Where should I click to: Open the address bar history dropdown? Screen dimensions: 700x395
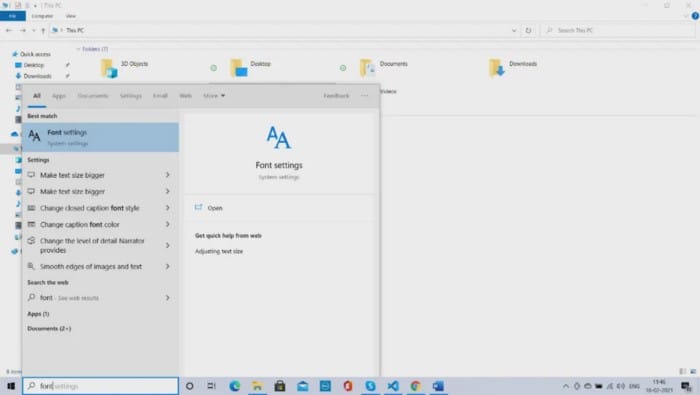(514, 30)
